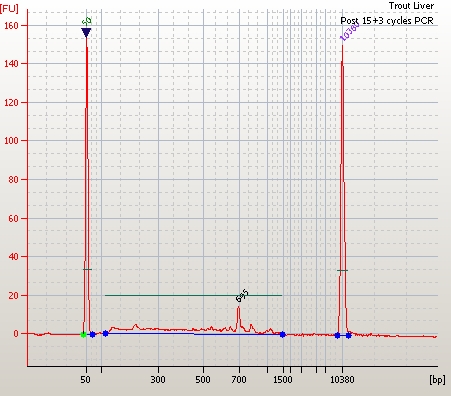
Task: Select the blue baseline point right of the 50 bp peak
Action: coord(93,334)
